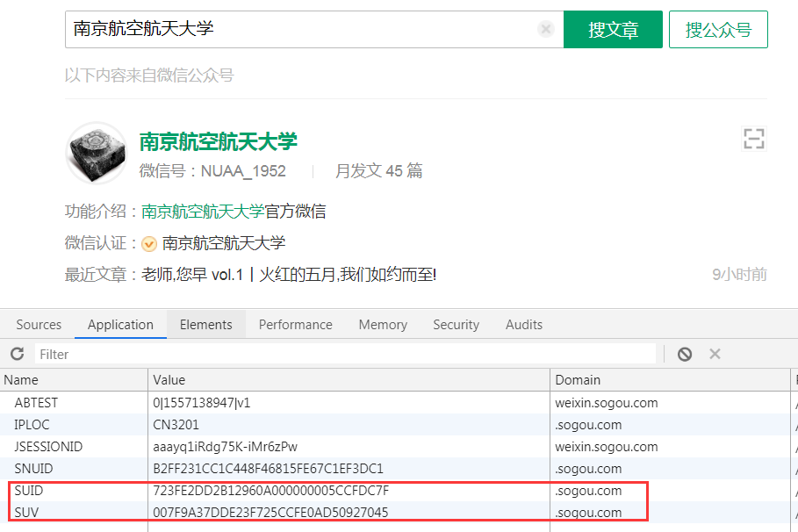Click the ABTEST domain weixin.sogou.com
Image resolution: width=798 pixels, height=532 pixels.
pyautogui.click(x=607, y=403)
